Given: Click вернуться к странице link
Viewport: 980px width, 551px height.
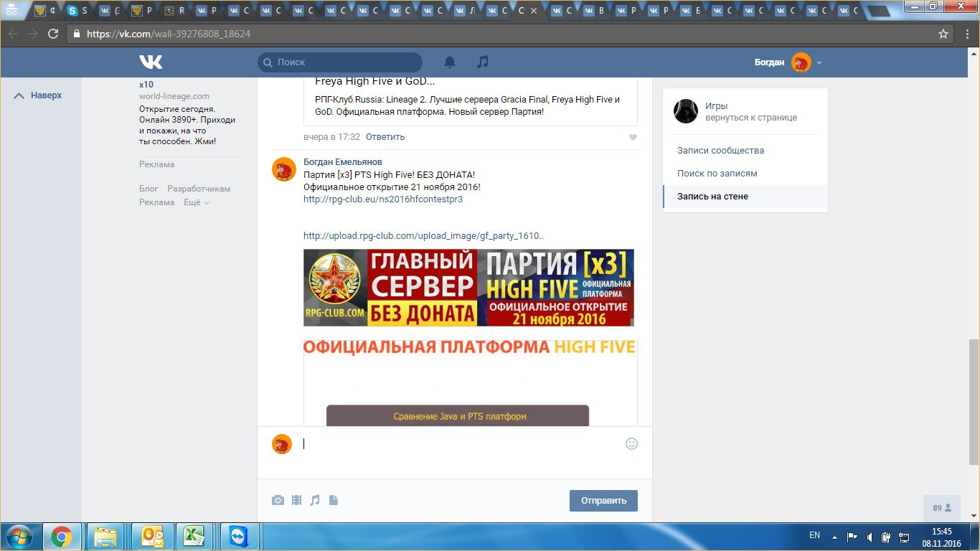Looking at the screenshot, I should pyautogui.click(x=751, y=118).
